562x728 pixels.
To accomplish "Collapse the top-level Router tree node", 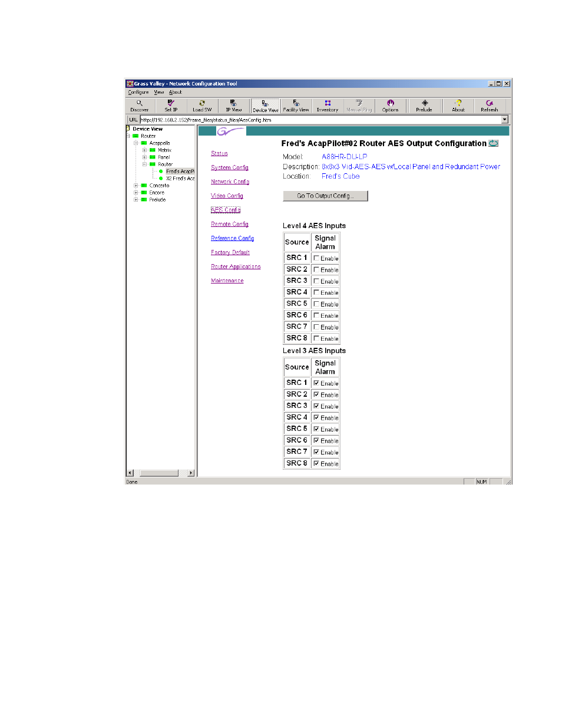I will coord(128,136).
